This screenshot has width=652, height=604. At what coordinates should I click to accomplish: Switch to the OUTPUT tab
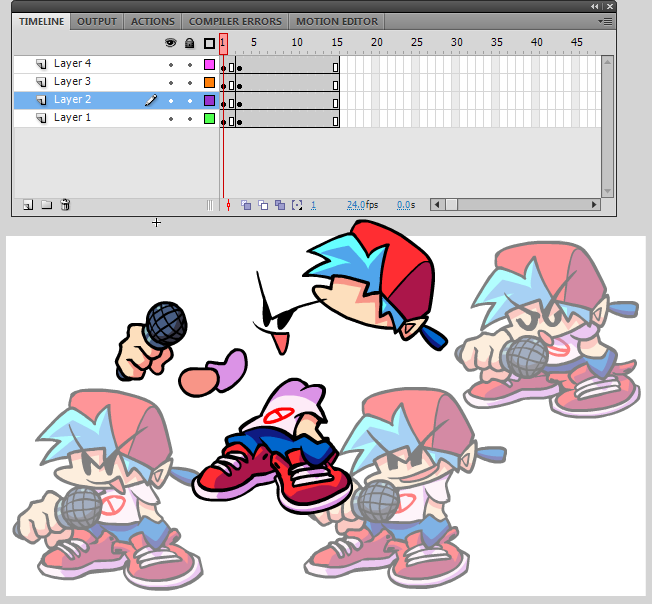pyautogui.click(x=97, y=21)
